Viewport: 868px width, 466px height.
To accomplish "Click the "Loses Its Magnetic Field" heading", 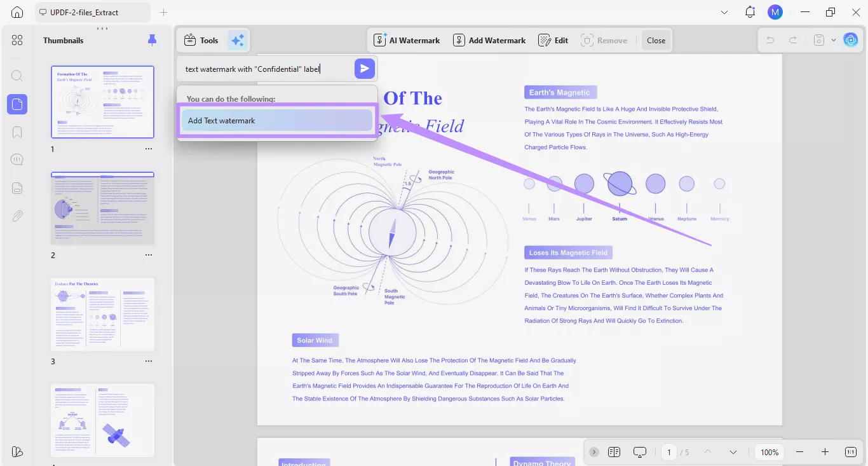I will [568, 253].
